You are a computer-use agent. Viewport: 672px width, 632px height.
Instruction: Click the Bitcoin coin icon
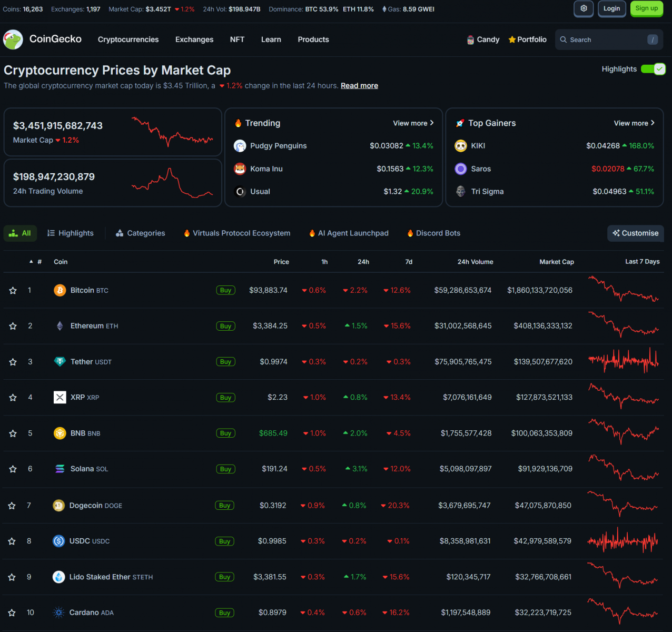(x=60, y=290)
